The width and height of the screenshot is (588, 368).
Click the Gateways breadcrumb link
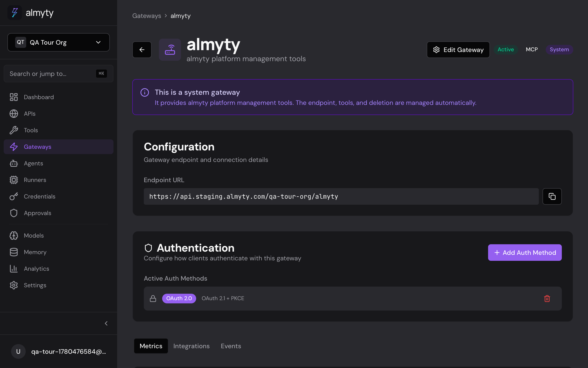point(147,16)
